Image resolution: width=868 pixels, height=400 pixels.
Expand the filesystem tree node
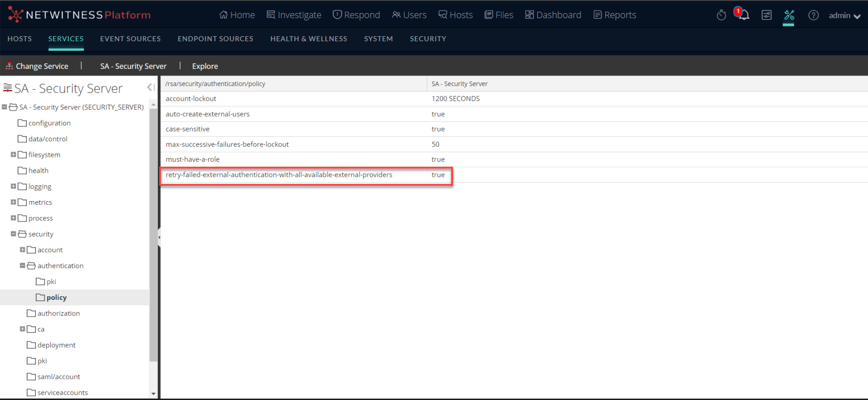click(13, 154)
